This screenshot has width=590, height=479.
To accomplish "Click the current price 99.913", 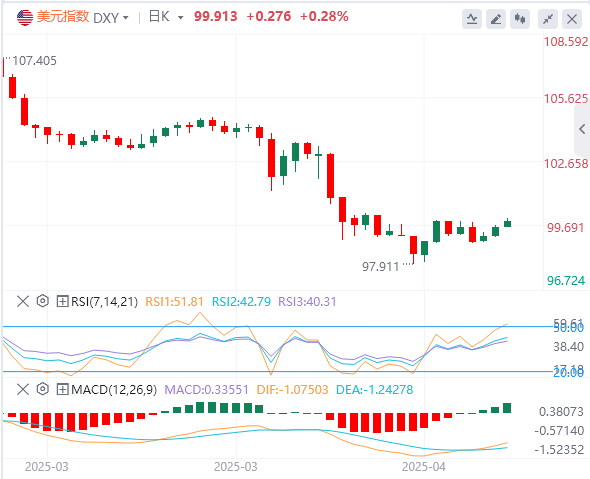I will tap(216, 17).
